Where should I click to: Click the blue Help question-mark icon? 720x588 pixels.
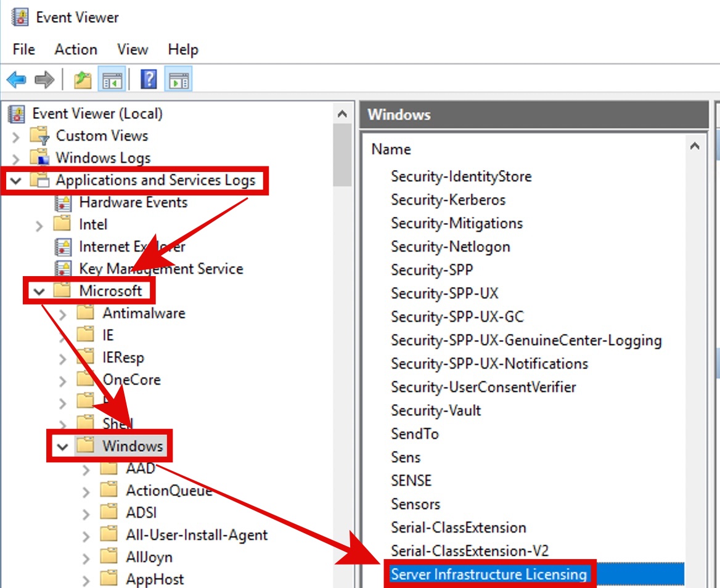click(149, 80)
